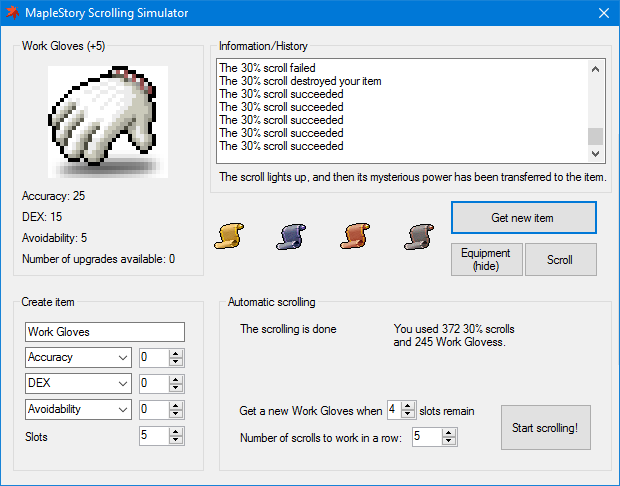This screenshot has width=620, height=486.
Task: Select the yellow scroll icon
Action: [230, 236]
